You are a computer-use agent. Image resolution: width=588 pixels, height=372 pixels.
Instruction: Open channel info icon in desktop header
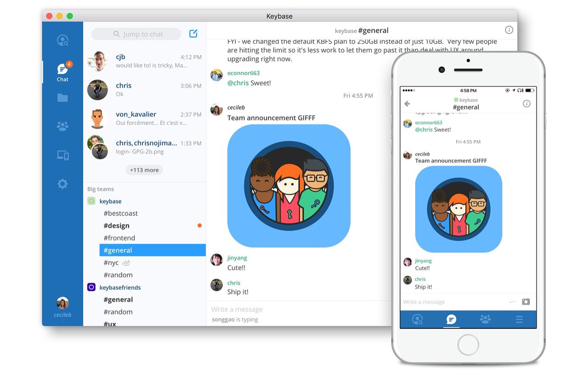pos(509,30)
